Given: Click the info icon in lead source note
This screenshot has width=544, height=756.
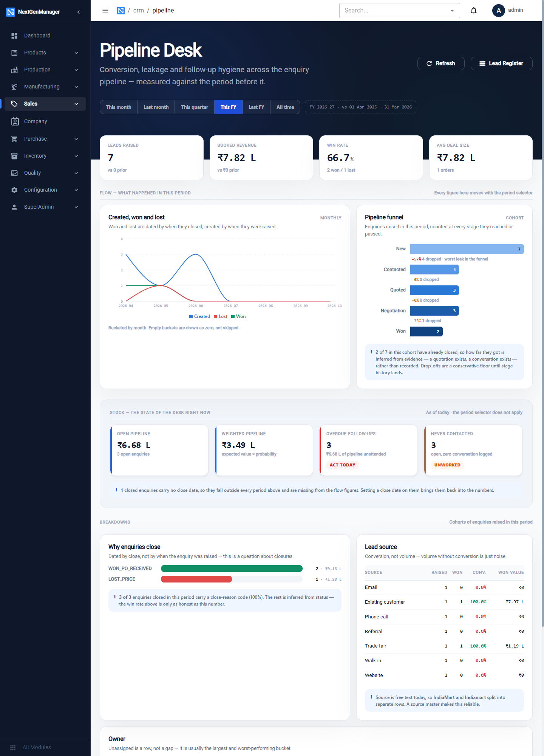Looking at the screenshot, I should point(371,697).
